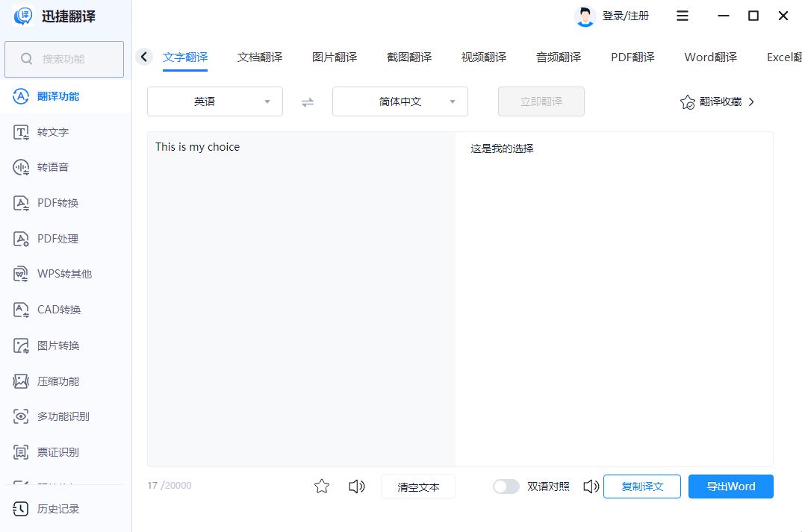Viewport: 802px width, 532px height.
Task: Click the source text area with 'This is my choice'
Action: click(x=301, y=299)
